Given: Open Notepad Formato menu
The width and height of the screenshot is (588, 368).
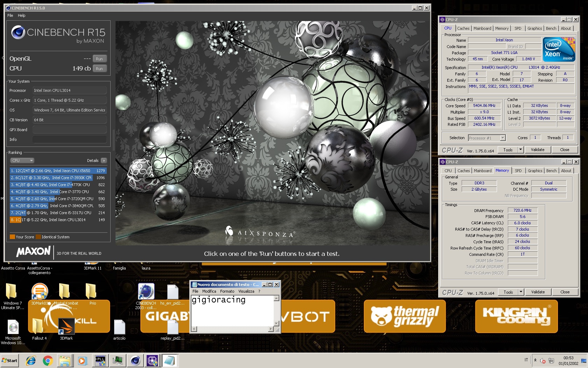Looking at the screenshot, I should coord(227,291).
